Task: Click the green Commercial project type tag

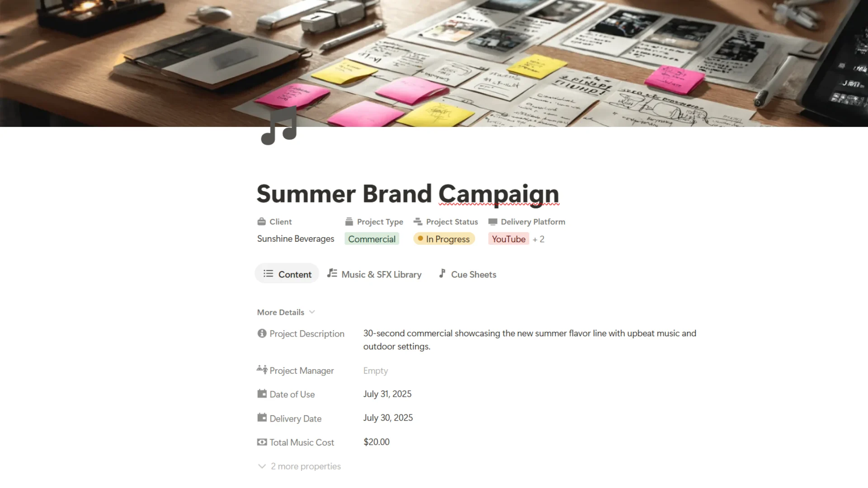Action: pos(372,239)
